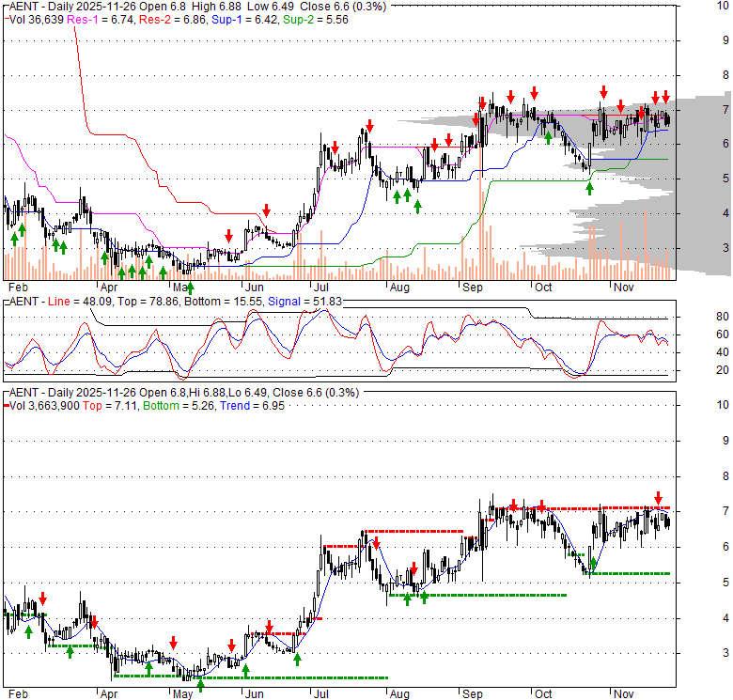Click the Oct label on top chart's axis
The width and height of the screenshot is (733, 700).
(x=543, y=288)
